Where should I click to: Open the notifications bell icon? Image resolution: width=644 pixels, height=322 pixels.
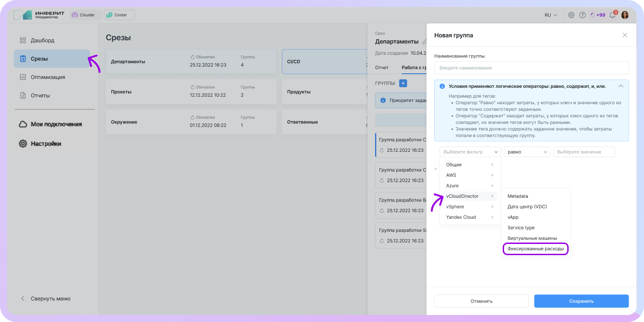(612, 15)
